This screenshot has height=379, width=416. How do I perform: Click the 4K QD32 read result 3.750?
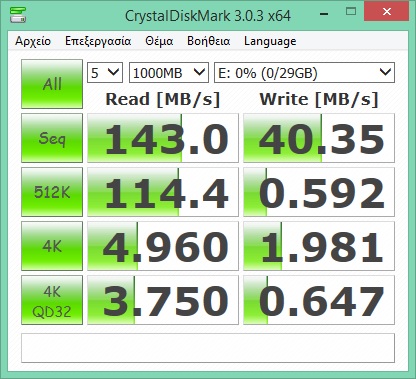[163, 300]
